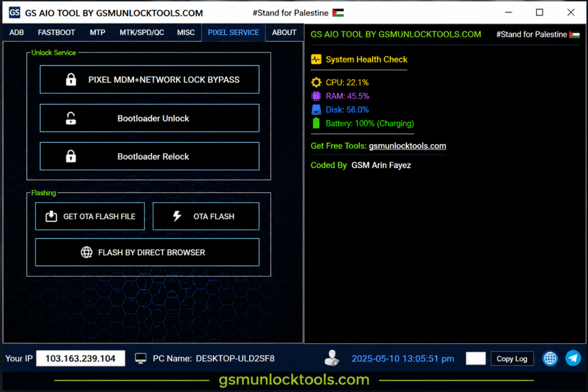This screenshot has height=392, width=588.
Task: Click Battery: 100% (Charging) text
Action: click(x=370, y=123)
